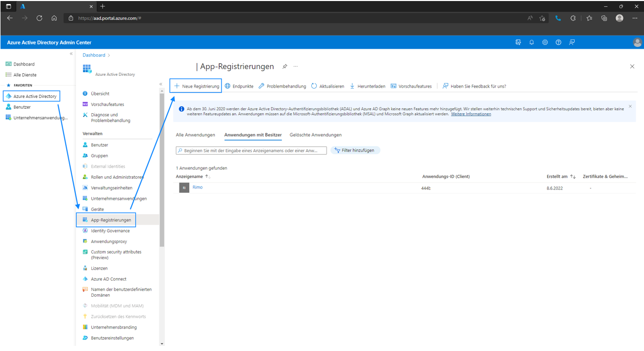Click Vorschaufeatures toolbar button

click(x=411, y=87)
